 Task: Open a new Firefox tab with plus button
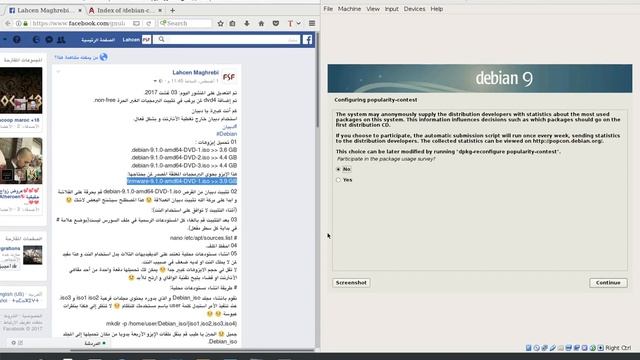pos(173,10)
